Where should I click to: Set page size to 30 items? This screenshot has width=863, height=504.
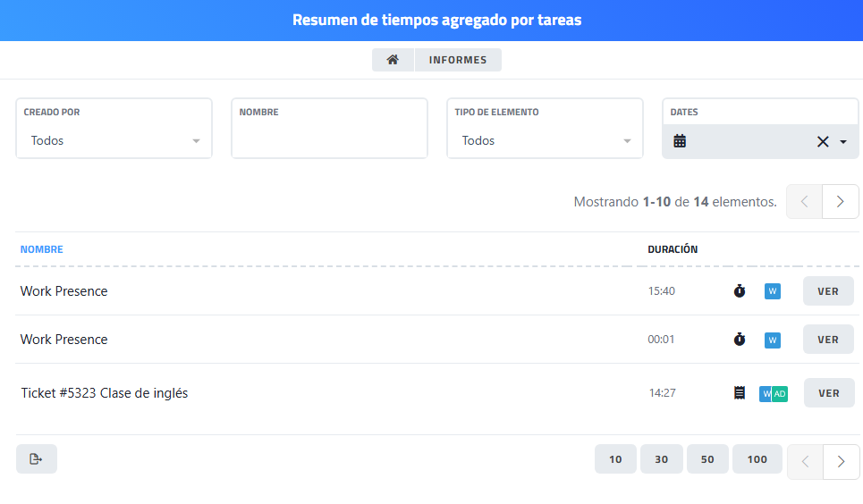tap(662, 459)
